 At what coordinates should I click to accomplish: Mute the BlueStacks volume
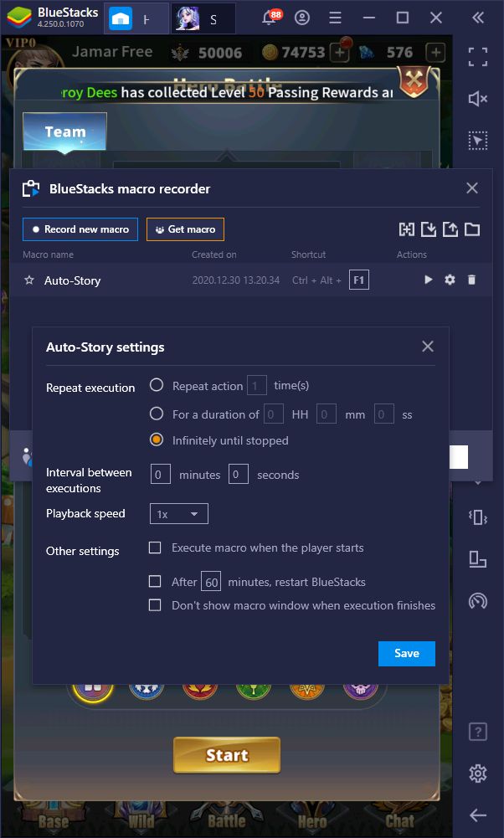478,98
